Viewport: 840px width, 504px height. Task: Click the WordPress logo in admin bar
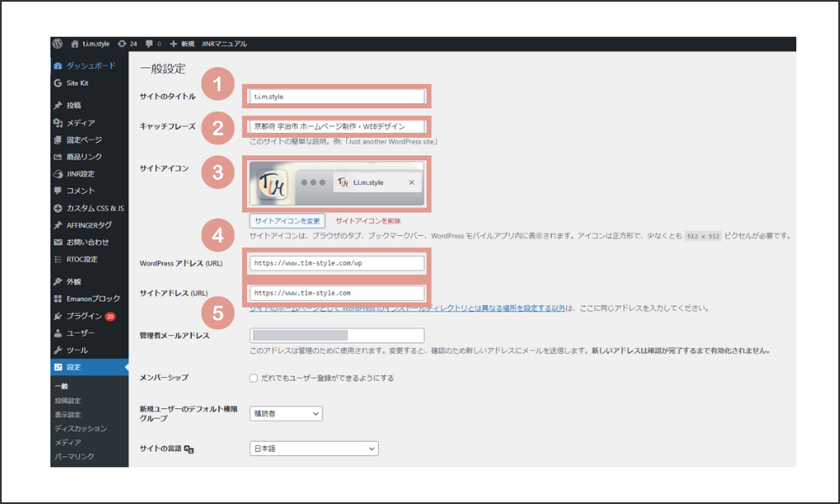pyautogui.click(x=58, y=44)
